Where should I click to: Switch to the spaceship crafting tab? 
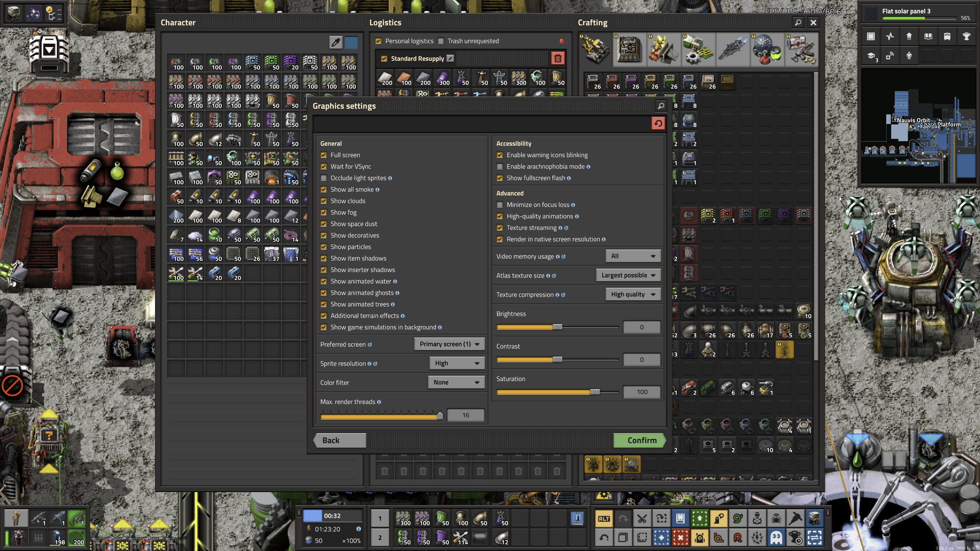coord(733,50)
